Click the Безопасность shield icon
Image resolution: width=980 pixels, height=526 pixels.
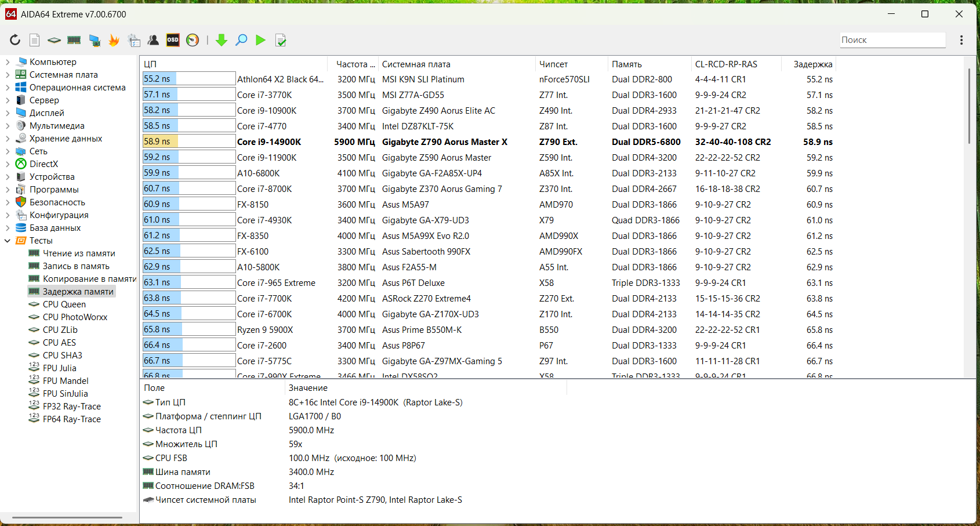coord(21,202)
